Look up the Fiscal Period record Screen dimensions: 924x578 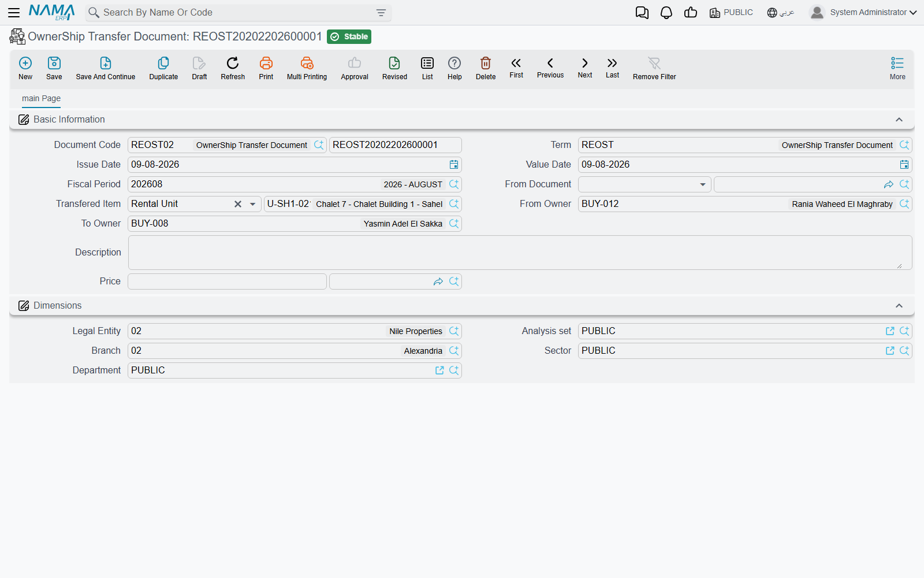[x=454, y=184]
